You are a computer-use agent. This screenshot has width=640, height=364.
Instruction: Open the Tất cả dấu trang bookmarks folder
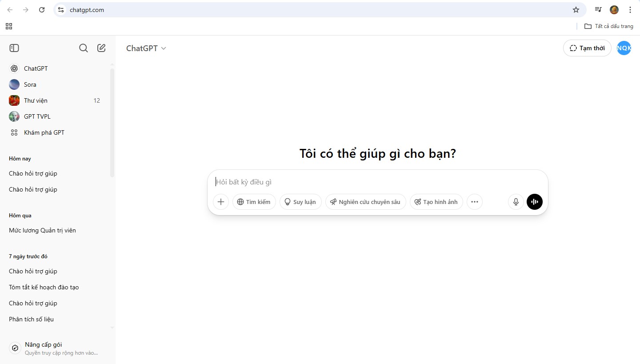pos(609,26)
